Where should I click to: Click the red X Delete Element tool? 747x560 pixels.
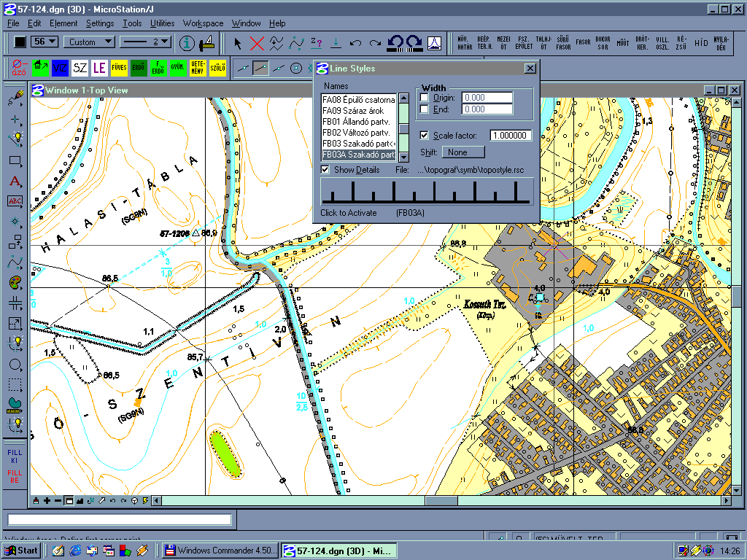click(257, 43)
